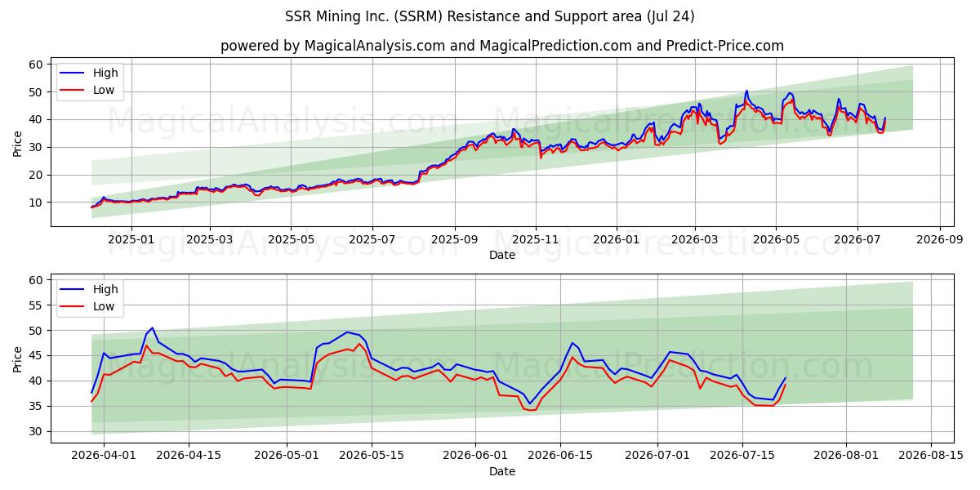The height and width of the screenshot is (490, 980).
Task: Click the '2026-06-15' x-axis label on lower chart
Action: pyautogui.click(x=560, y=457)
